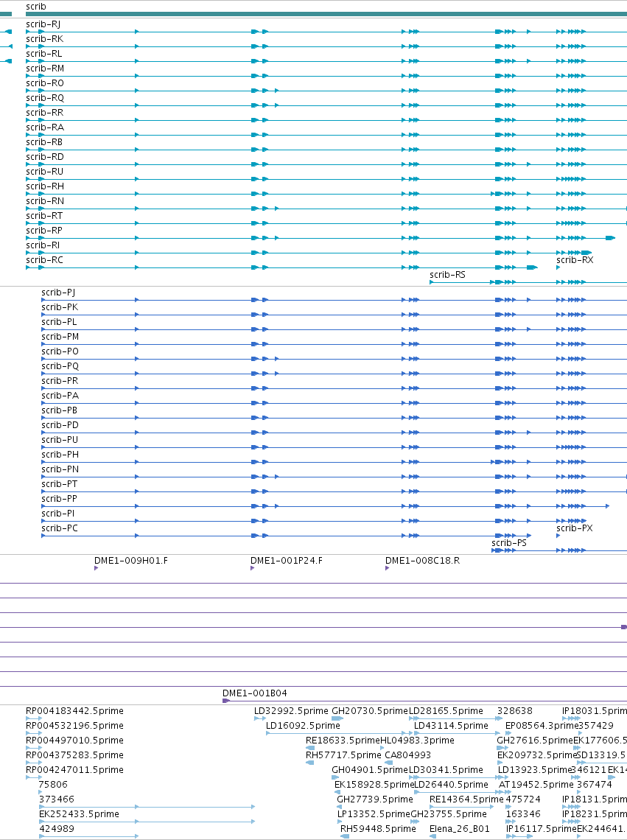Select EST RH59448.5prime

[379, 828]
